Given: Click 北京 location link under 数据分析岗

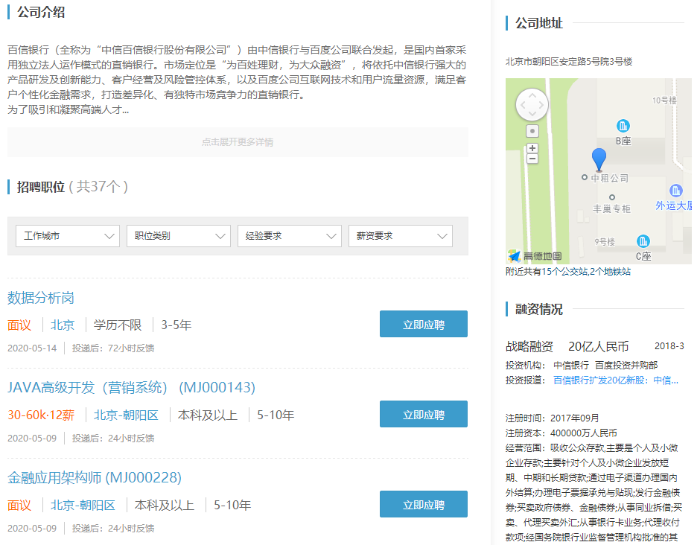Looking at the screenshot, I should pyautogui.click(x=62, y=325).
